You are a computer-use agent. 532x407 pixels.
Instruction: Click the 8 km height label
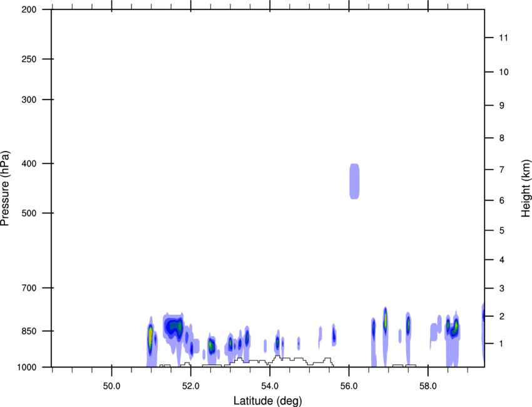coord(502,138)
